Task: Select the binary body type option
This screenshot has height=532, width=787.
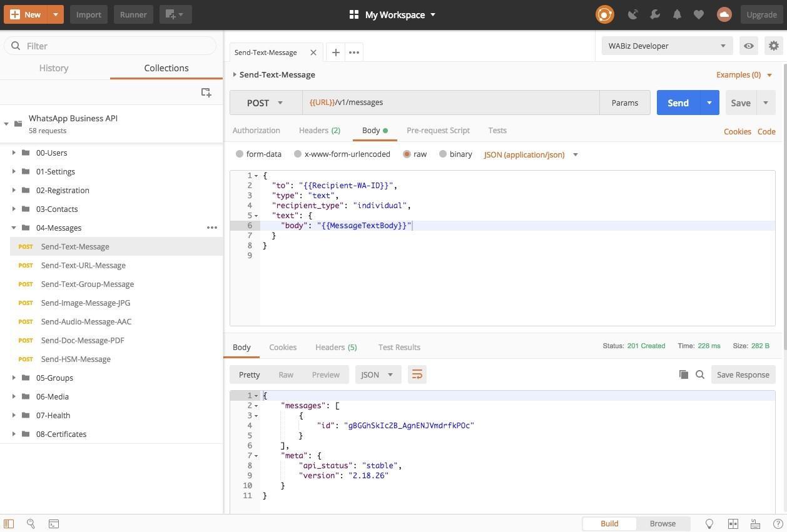Action: 443,154
